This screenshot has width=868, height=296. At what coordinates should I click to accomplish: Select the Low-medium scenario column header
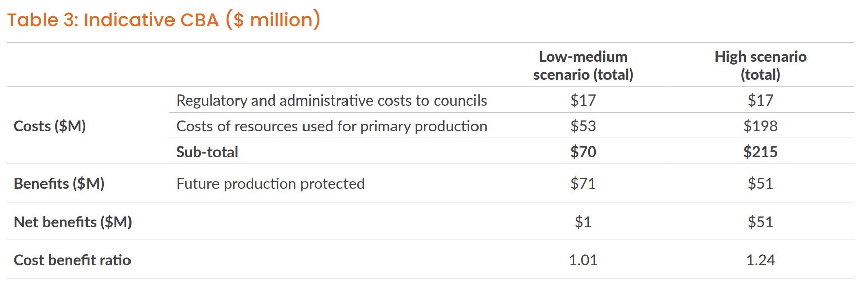click(583, 65)
